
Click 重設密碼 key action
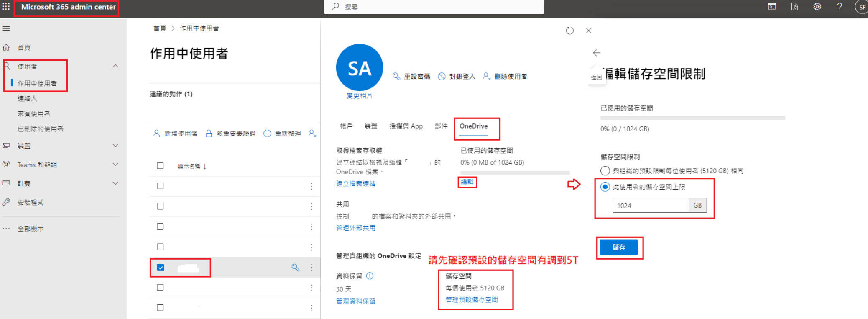(x=411, y=76)
